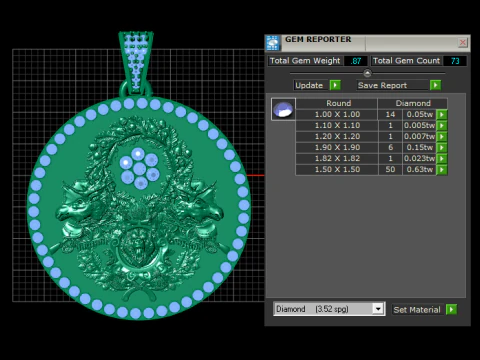Viewport: 480px width, 360px height.
Task: Select the round gem shape thumbnail
Action: [283, 109]
